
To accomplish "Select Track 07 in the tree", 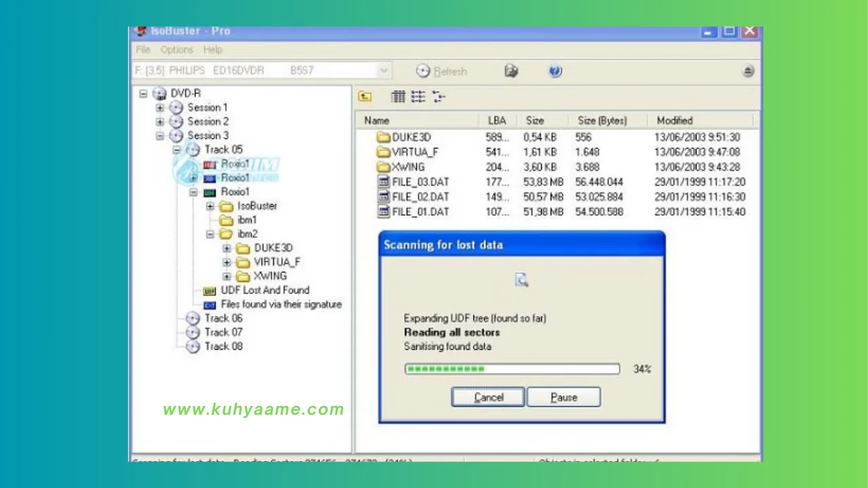I will click(223, 332).
